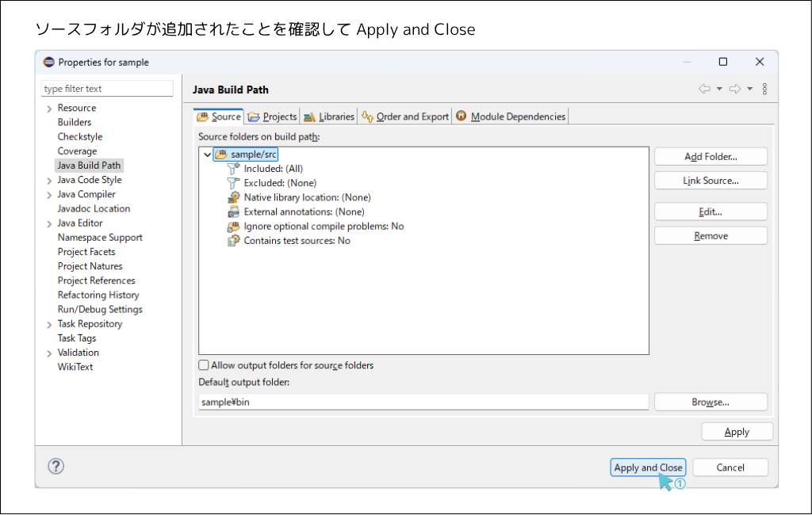
Task: Click the Default output folder text field
Action: point(423,402)
